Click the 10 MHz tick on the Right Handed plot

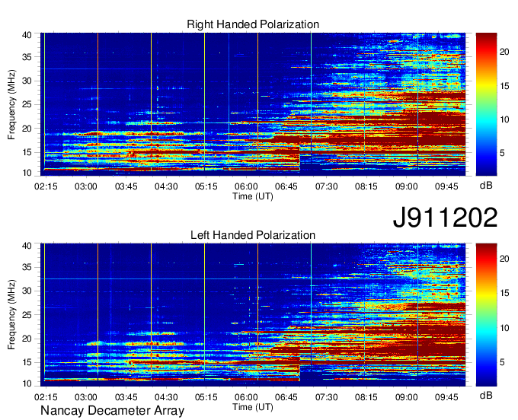click(x=27, y=173)
